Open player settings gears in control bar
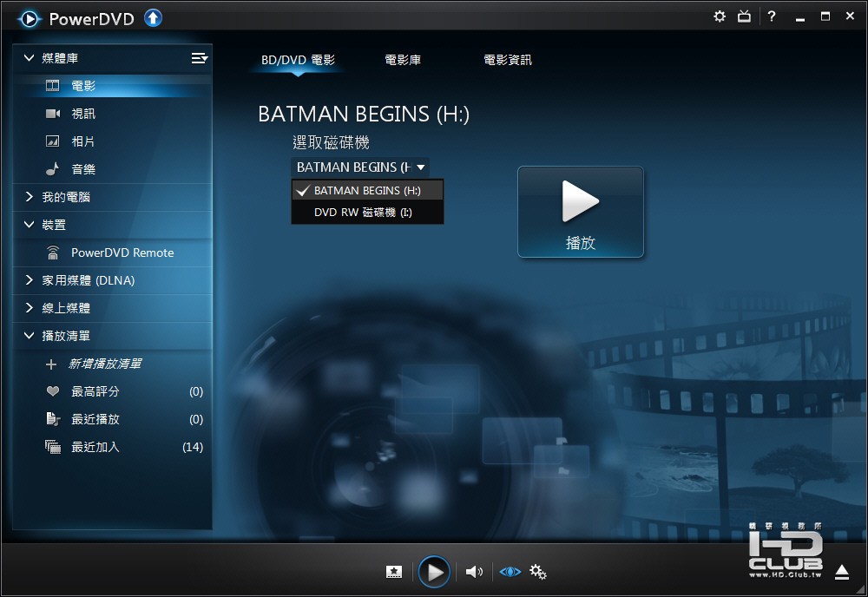 tap(538, 572)
